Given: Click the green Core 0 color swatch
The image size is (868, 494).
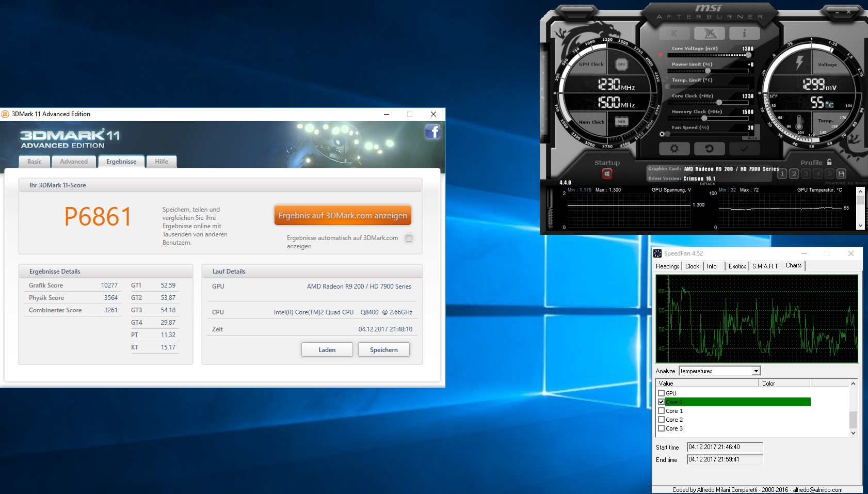Looking at the screenshot, I should point(738,402).
